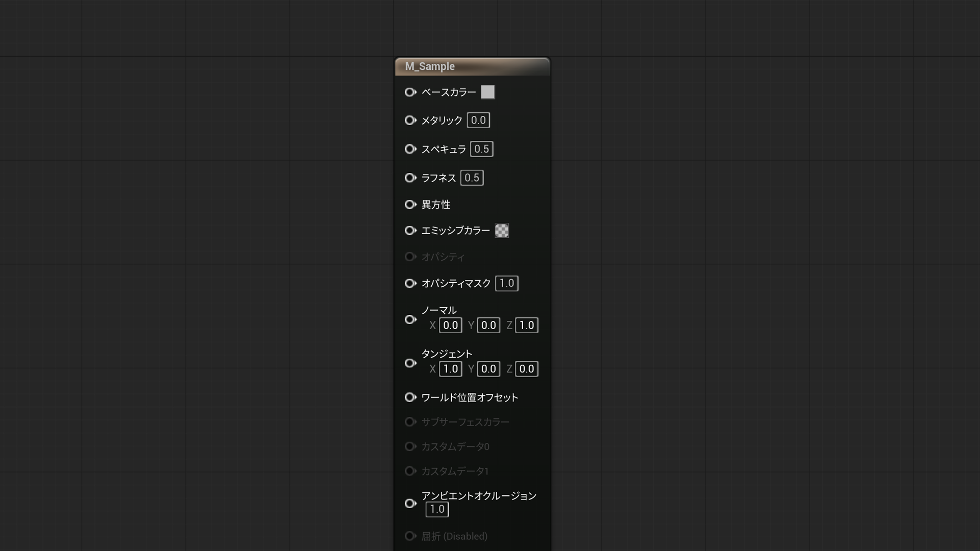Click the メタリック value field 0.0
The height and width of the screenshot is (551, 980).
point(478,120)
